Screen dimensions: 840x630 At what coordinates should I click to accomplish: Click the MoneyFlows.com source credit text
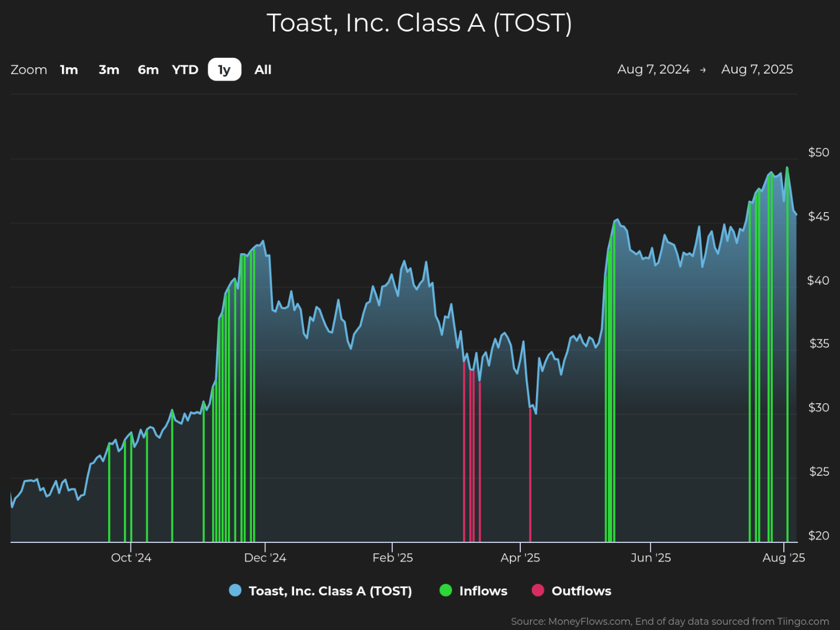[x=670, y=621]
